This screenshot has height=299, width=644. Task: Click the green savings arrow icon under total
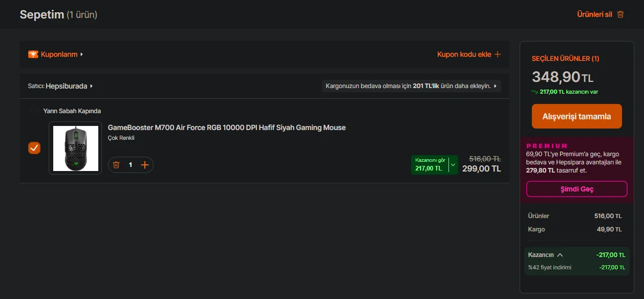click(535, 92)
